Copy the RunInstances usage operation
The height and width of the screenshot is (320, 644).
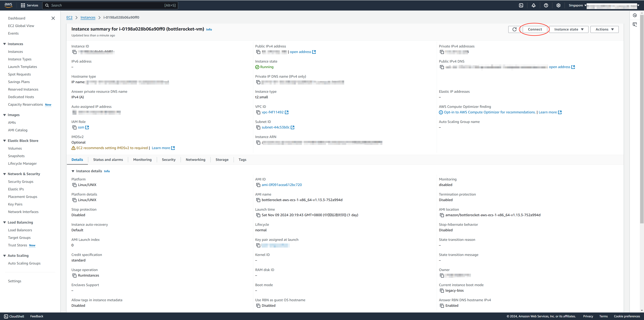pos(74,276)
